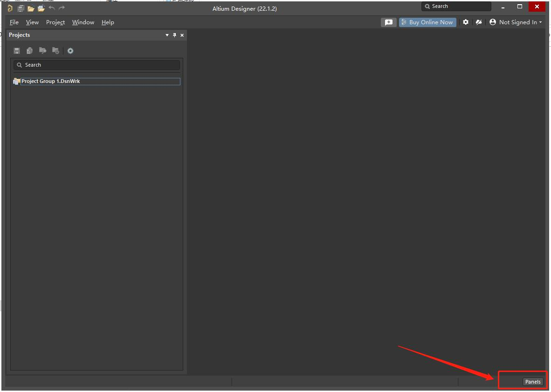Viewport: 551px width, 392px height.
Task: Open the Window menu
Action: pos(83,22)
